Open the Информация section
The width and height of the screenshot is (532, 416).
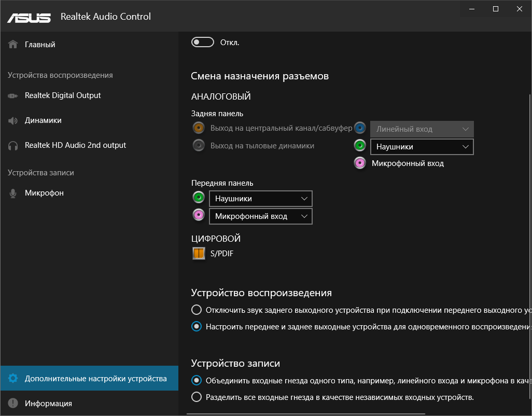[48, 404]
